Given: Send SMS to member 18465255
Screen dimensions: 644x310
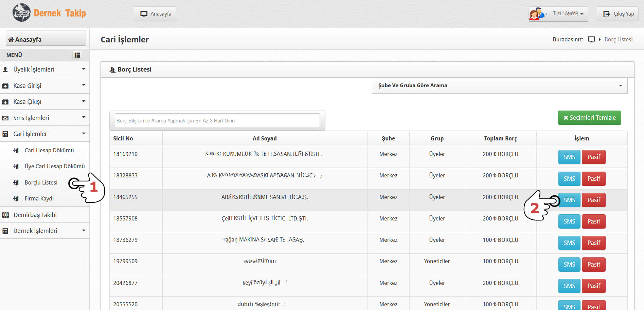Looking at the screenshot, I should pyautogui.click(x=569, y=200).
